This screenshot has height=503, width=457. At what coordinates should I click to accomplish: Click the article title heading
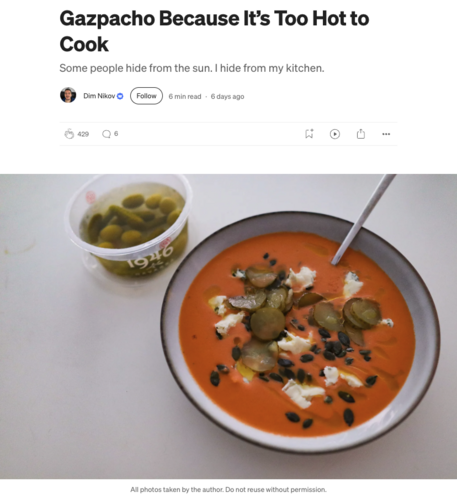point(214,31)
